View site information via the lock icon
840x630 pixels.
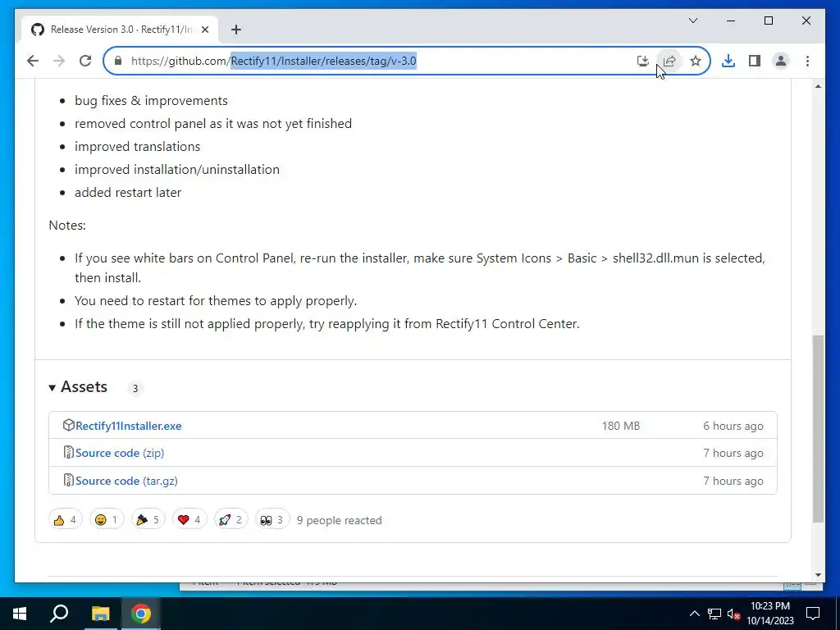click(118, 61)
